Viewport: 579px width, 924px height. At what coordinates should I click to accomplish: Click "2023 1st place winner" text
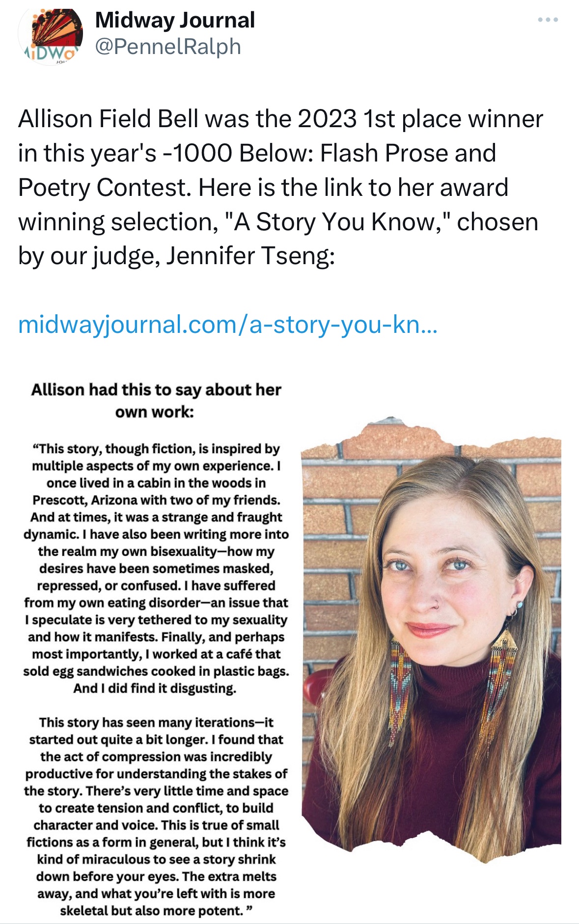tap(420, 119)
